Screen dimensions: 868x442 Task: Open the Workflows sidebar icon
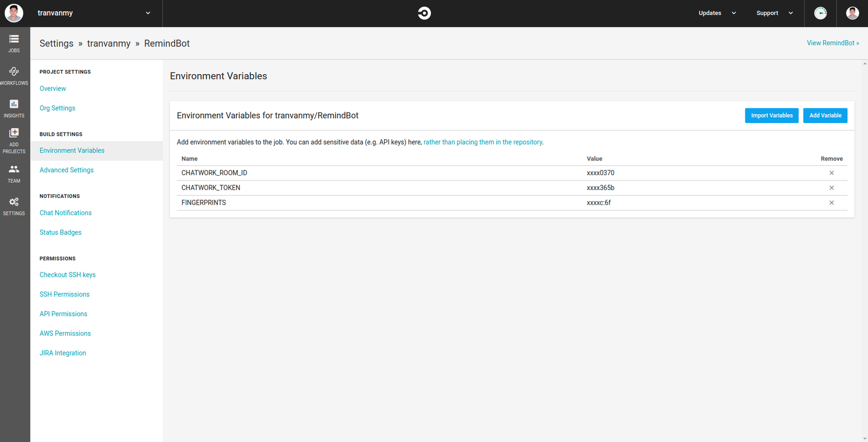point(14,72)
